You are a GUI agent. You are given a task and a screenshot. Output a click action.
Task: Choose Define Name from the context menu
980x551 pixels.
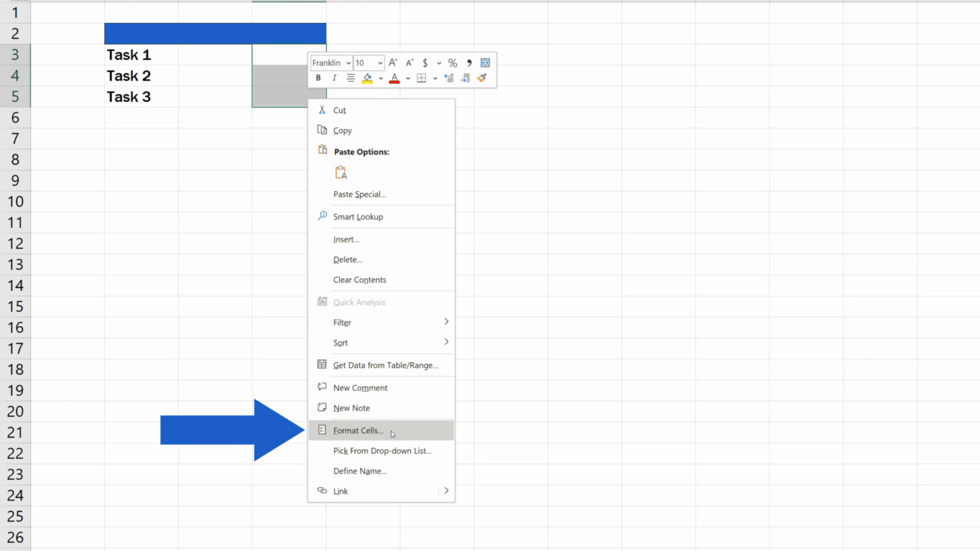[x=360, y=471]
